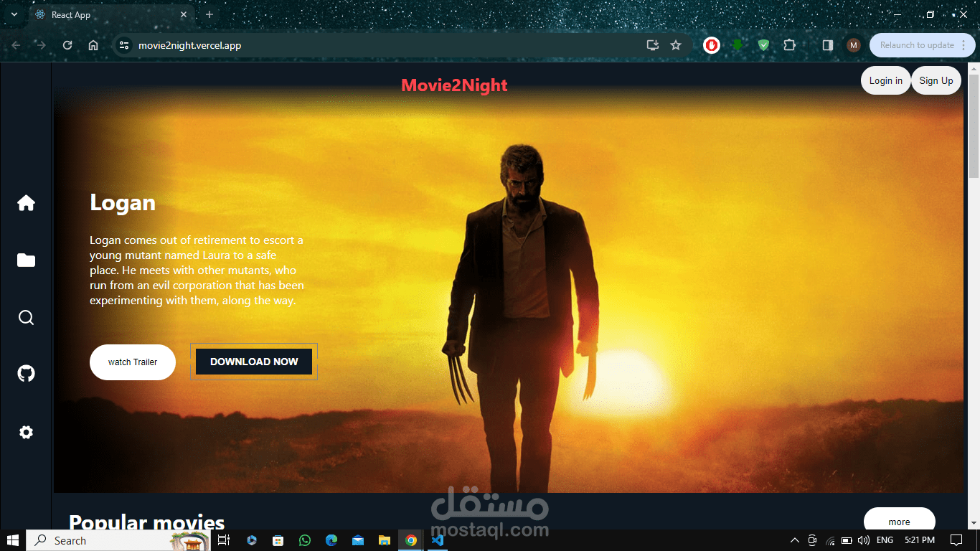Open a new browser tab
This screenshot has width=980, height=551.
(x=209, y=14)
